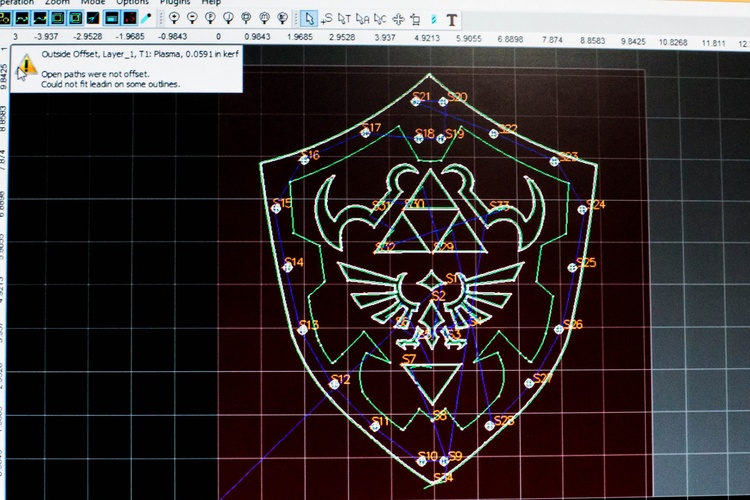Click the zoom out magnifier with minus
The width and height of the screenshot is (750, 500).
[192, 18]
